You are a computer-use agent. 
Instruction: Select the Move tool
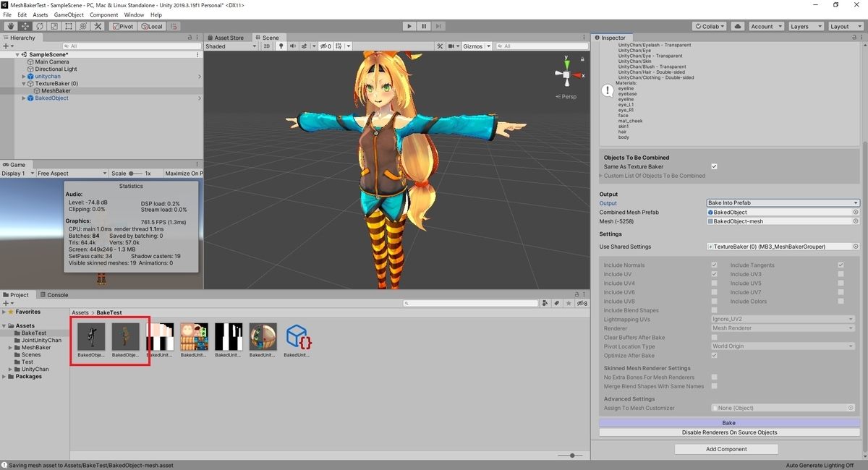click(25, 26)
